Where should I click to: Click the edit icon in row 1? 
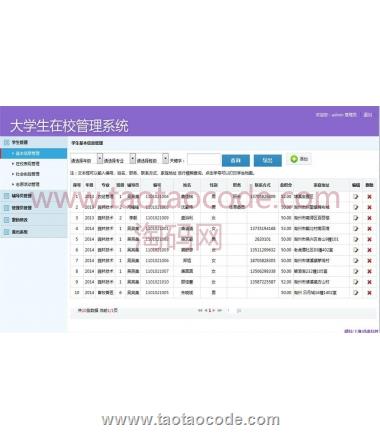click(x=356, y=197)
